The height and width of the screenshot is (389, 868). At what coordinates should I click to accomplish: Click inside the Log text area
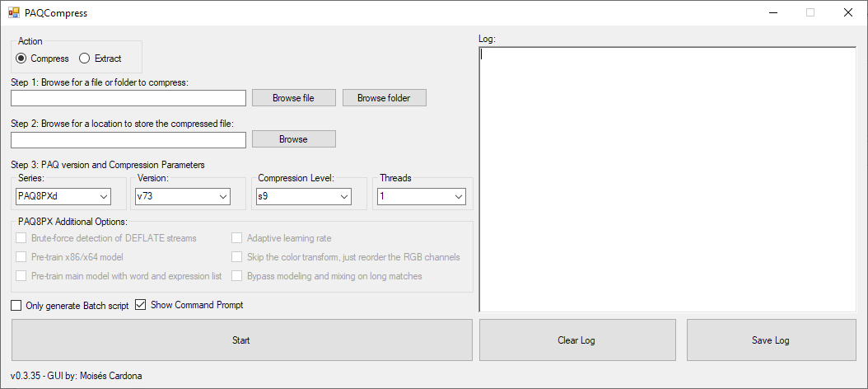click(x=667, y=179)
